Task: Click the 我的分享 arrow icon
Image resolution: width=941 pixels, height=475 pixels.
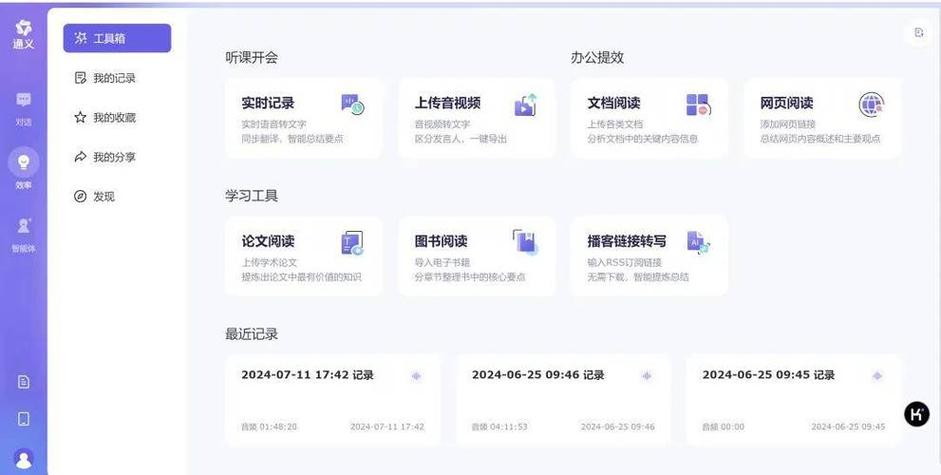Action: pos(80,157)
